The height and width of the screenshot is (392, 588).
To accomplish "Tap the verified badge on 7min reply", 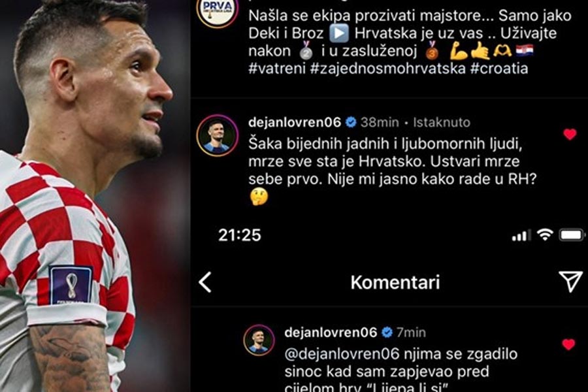I will tap(387, 333).
